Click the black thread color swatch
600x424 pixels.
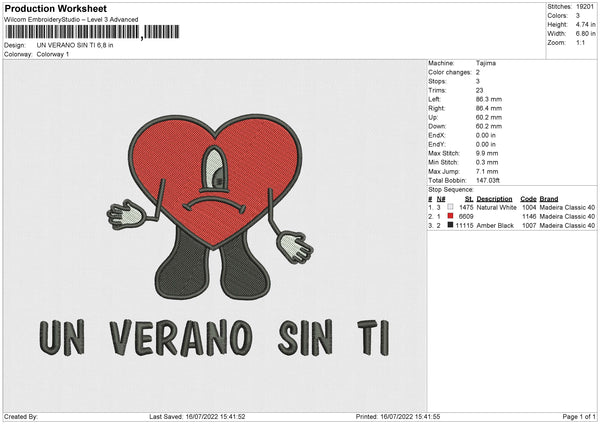450,225
